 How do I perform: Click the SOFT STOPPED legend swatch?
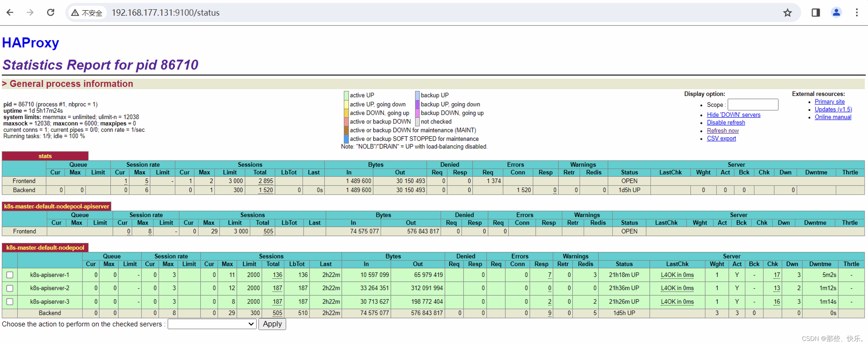coord(346,139)
